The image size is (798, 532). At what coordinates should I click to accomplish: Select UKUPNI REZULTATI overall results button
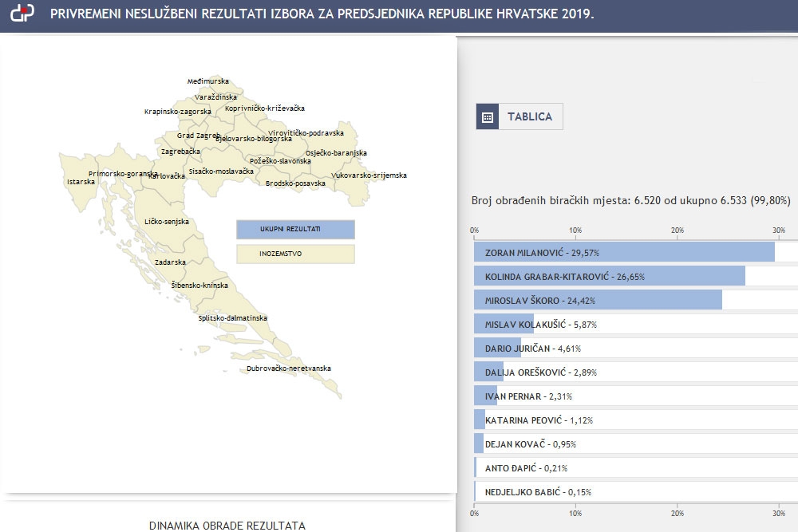coord(295,230)
